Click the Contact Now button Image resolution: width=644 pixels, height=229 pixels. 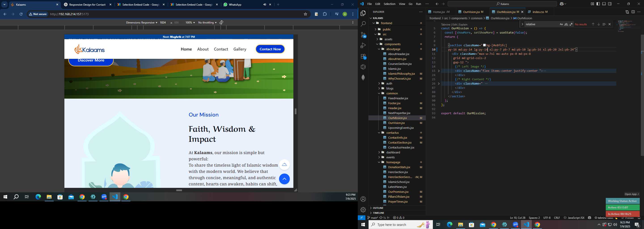click(270, 49)
